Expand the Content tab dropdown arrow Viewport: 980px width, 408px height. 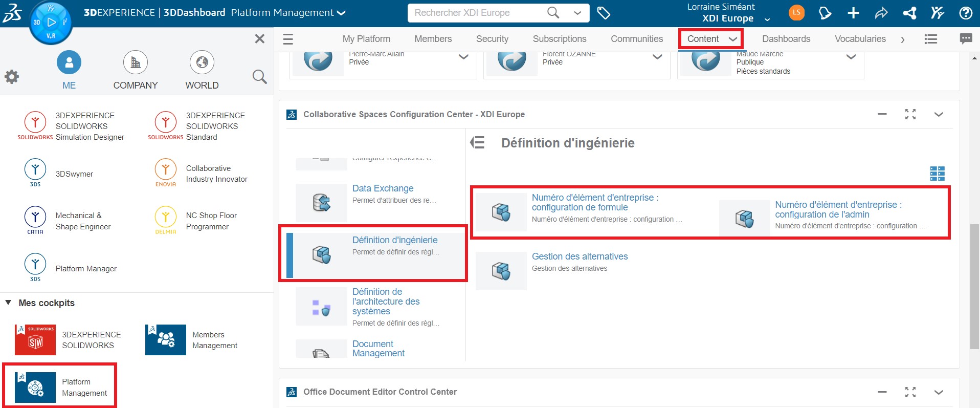pyautogui.click(x=733, y=39)
